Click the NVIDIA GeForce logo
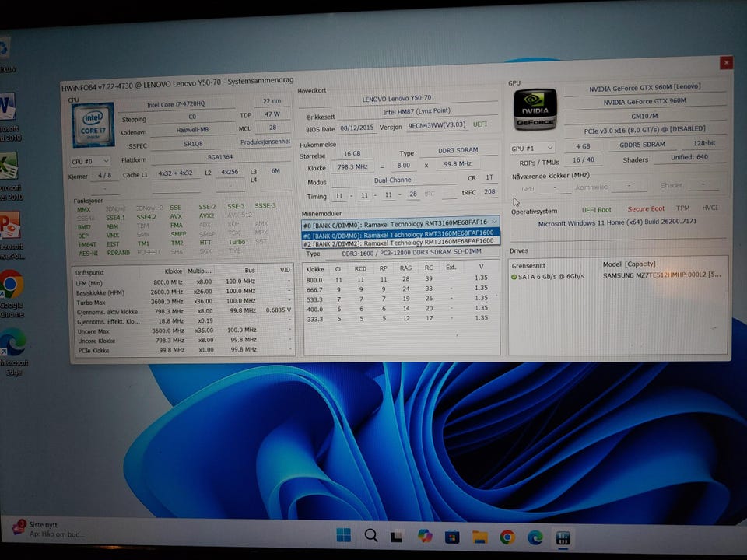747x560 pixels. click(535, 110)
